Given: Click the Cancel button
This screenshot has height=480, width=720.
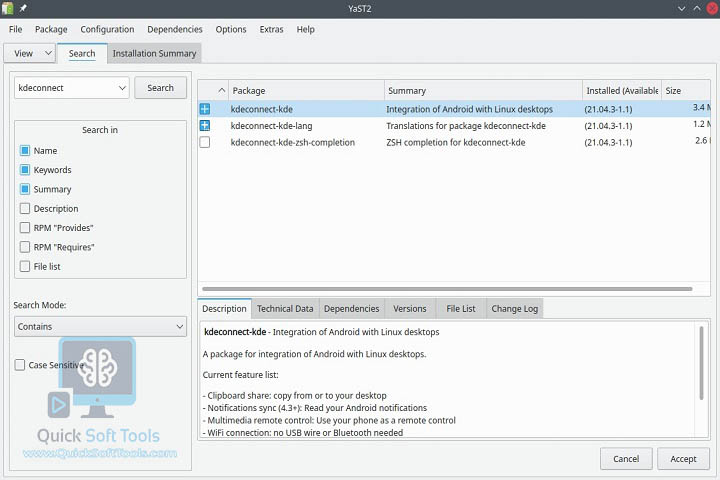Looking at the screenshot, I should (626, 459).
